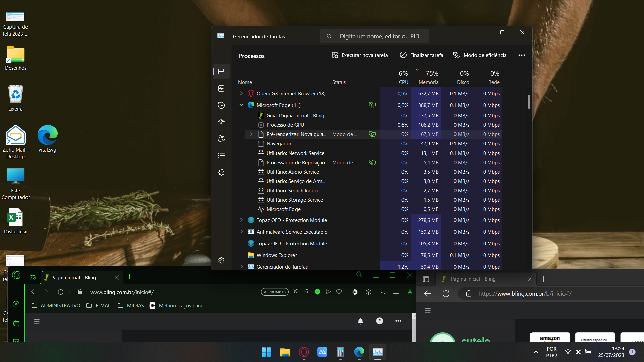
Task: Click Opera GX logo menu button
Action: (16, 276)
